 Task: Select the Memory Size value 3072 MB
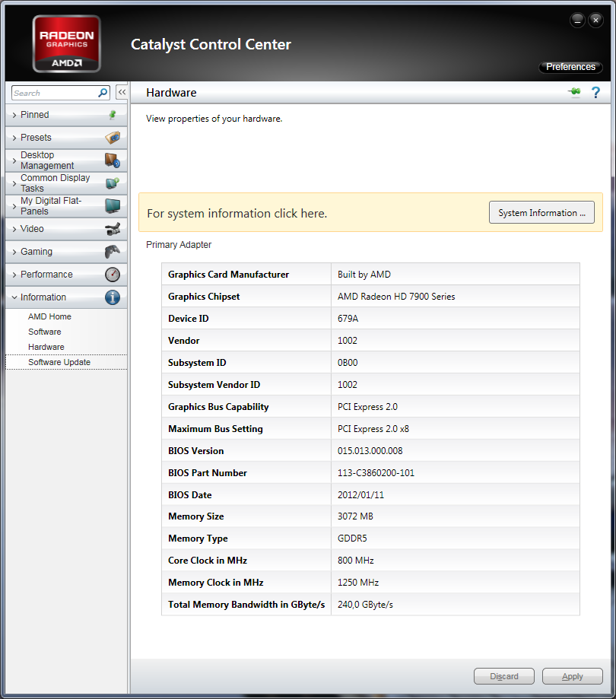tap(355, 516)
